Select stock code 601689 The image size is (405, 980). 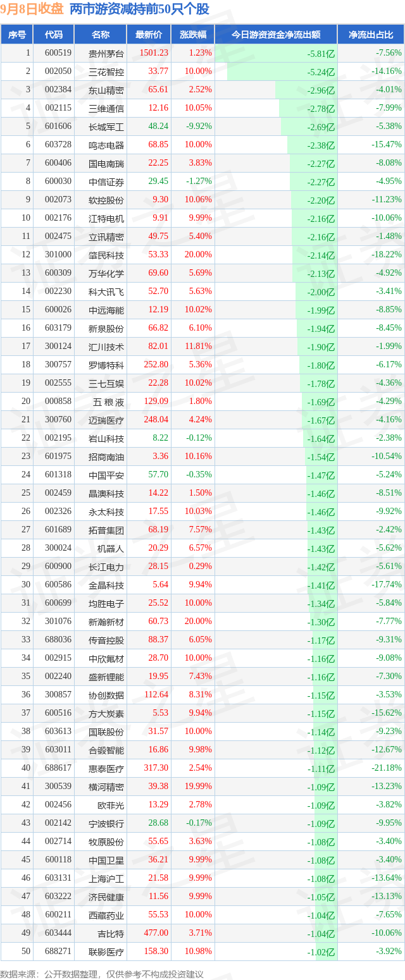coord(58,530)
